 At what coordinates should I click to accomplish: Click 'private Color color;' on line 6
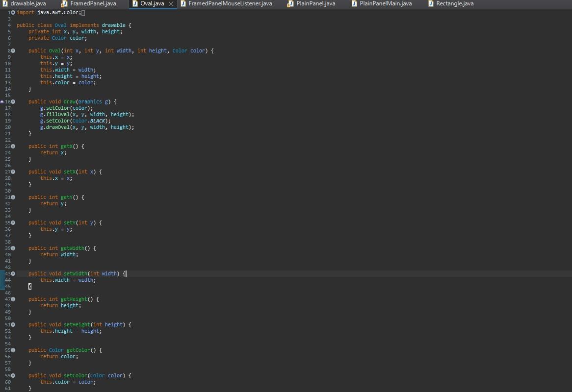[57, 38]
